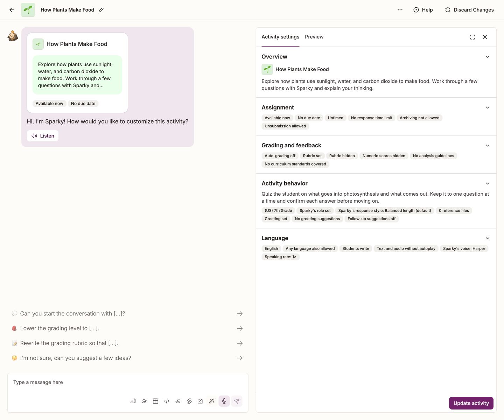Screen dimensions: 504x420
Task: Collapse the Assignment section
Action: coord(488,107)
